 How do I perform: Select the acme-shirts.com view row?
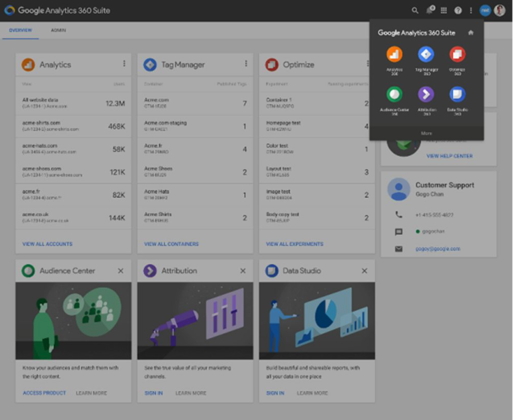click(x=73, y=126)
